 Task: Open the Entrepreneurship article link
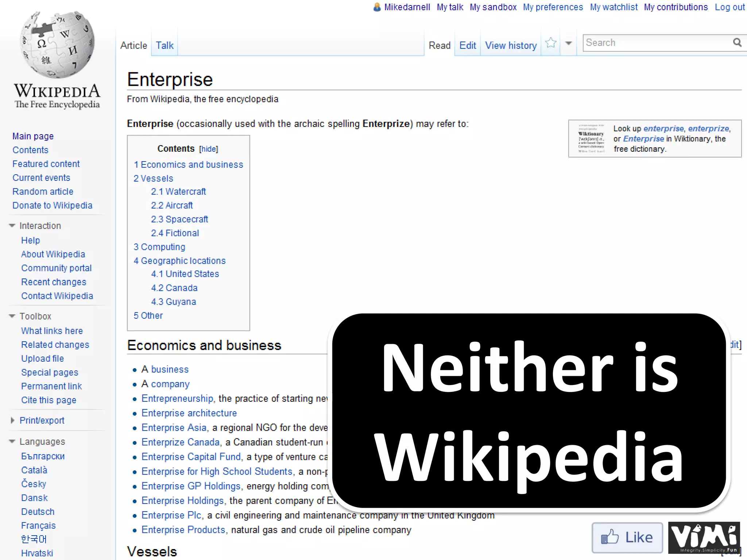click(x=177, y=398)
